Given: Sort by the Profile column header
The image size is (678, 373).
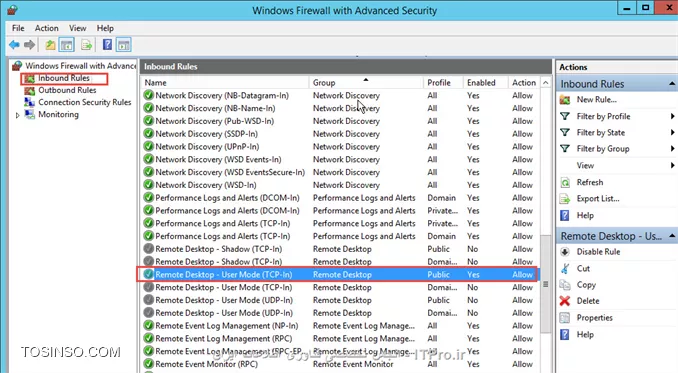Looking at the screenshot, I should [x=443, y=82].
